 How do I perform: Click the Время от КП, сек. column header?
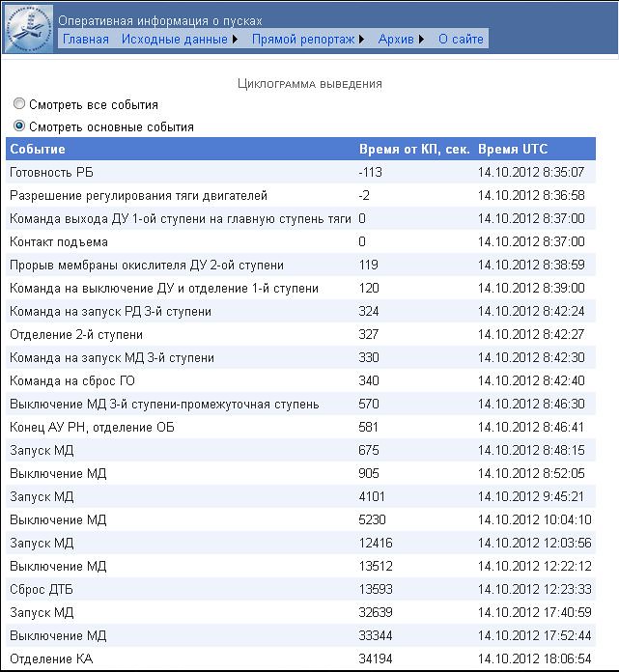(414, 150)
